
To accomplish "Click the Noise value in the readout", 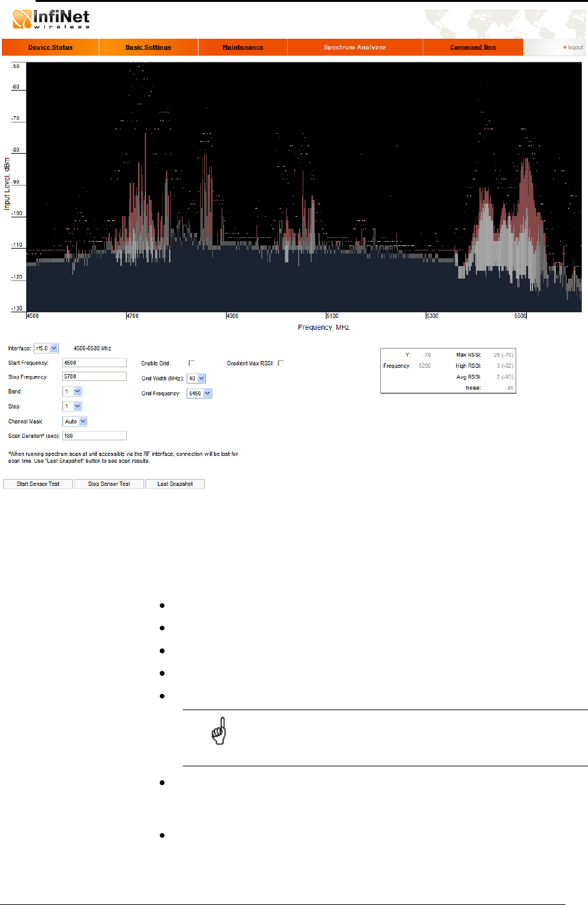I will pos(509,388).
